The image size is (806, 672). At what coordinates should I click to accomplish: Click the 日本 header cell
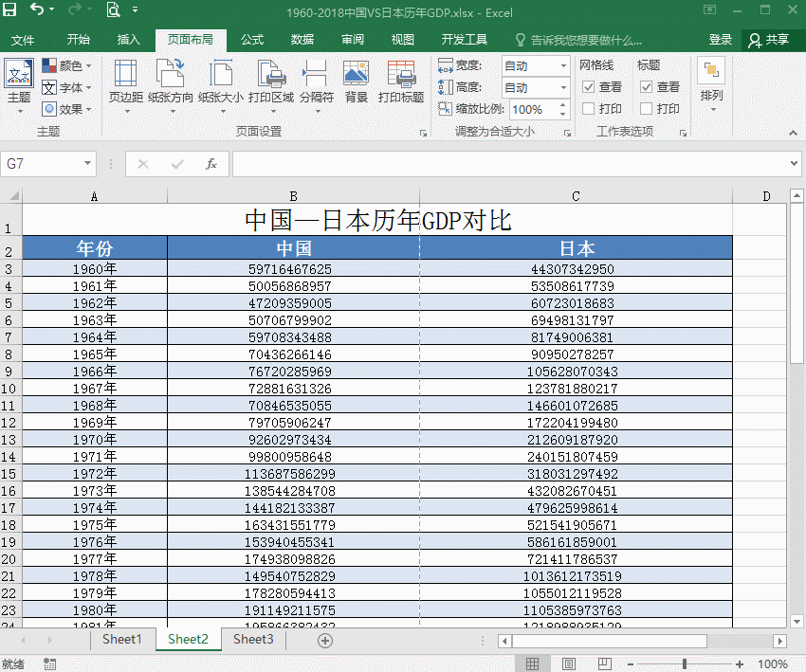tap(577, 248)
